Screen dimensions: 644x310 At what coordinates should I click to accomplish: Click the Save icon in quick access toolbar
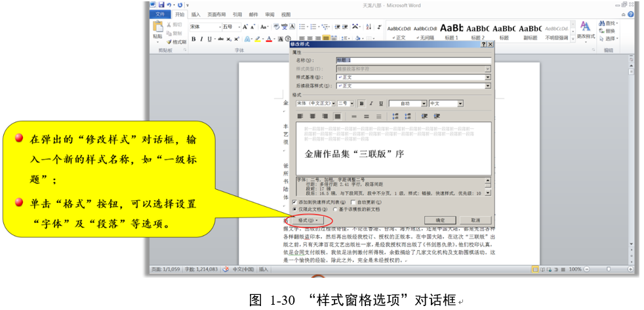click(x=161, y=5)
